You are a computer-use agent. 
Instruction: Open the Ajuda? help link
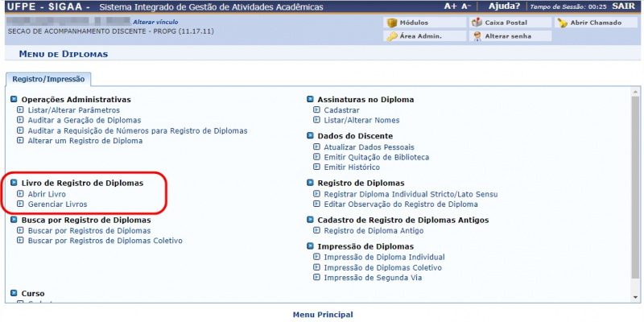click(504, 6)
